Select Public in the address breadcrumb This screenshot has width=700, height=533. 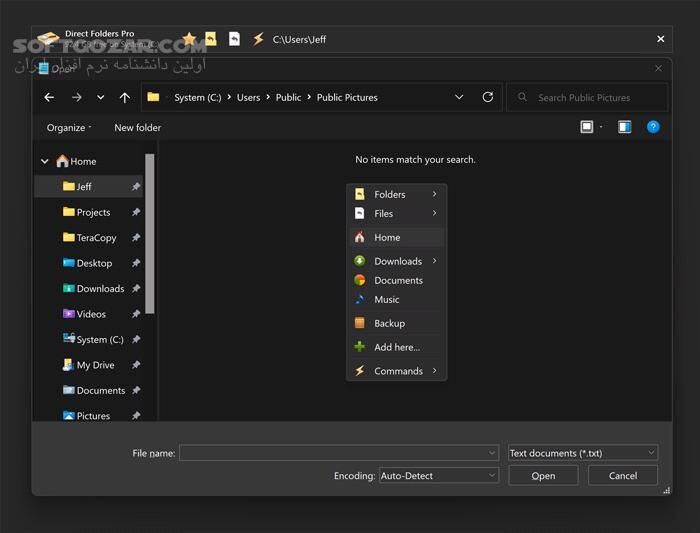tap(288, 97)
